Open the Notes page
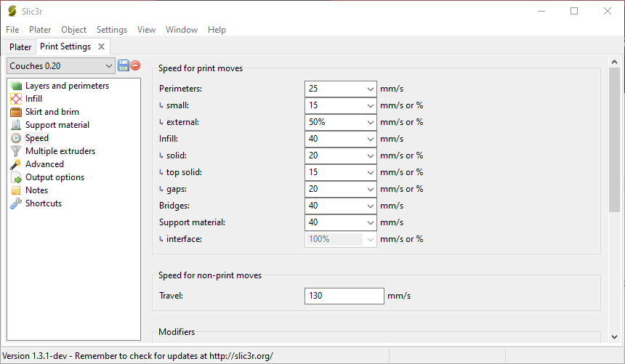The image size is (625, 364). [x=36, y=190]
